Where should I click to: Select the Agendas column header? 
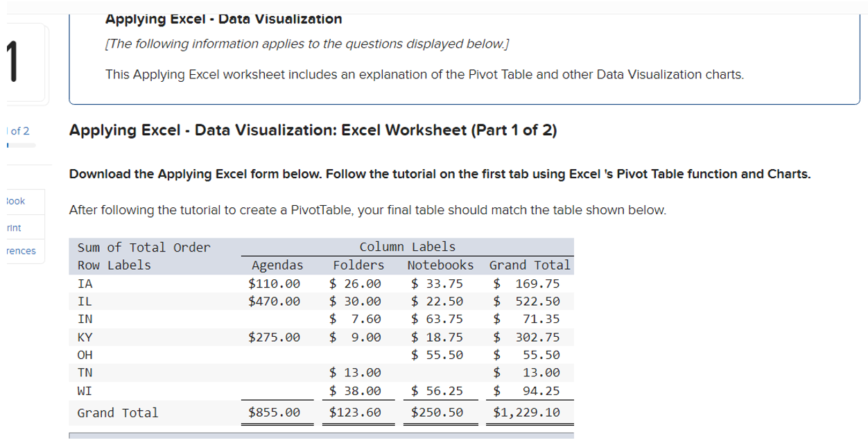pos(277,265)
